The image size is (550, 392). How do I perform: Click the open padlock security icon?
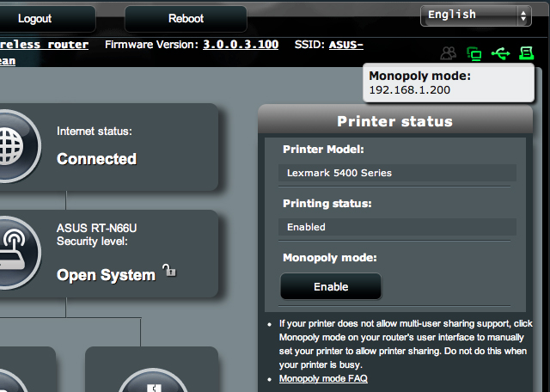169,270
